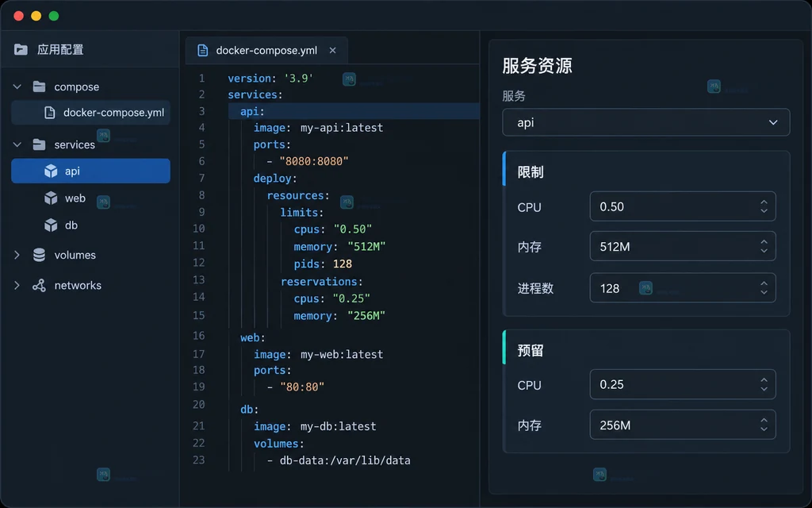Viewport: 812px width, 508px height.
Task: Click the highlighted api: line in the editor
Action: coord(354,111)
